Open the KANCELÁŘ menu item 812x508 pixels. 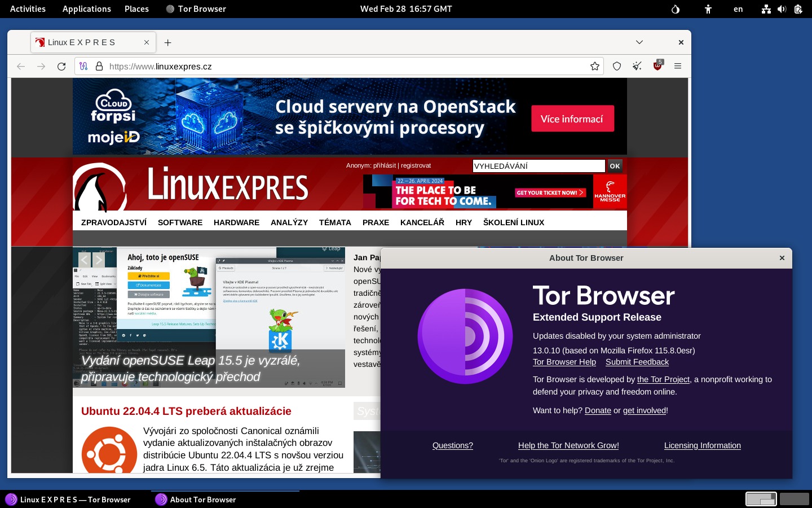tap(422, 222)
